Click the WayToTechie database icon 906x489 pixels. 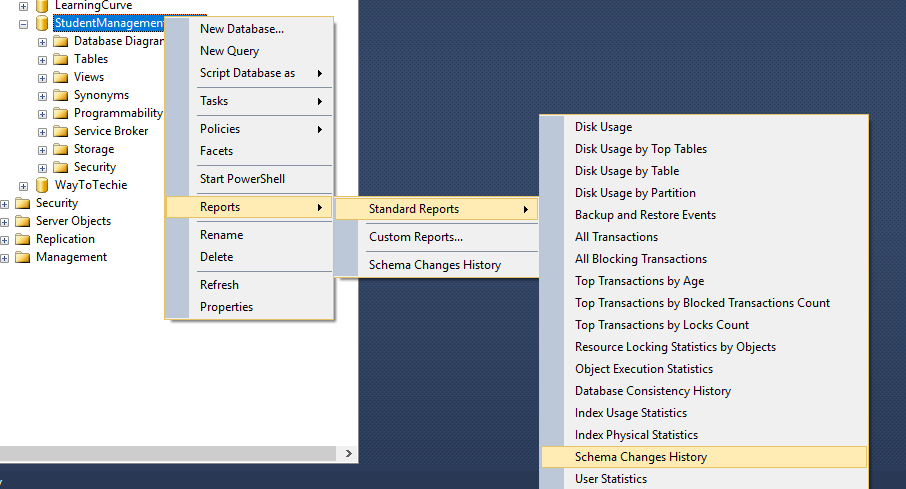click(42, 185)
